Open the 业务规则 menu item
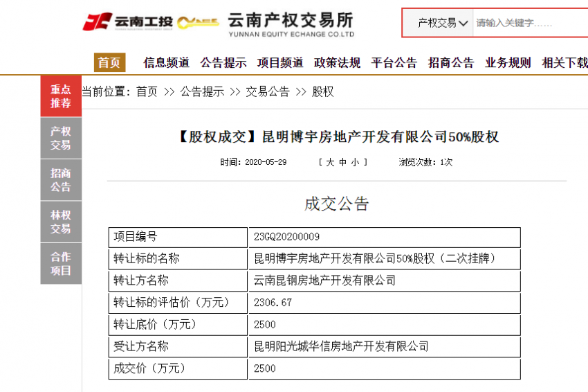The image size is (588, 392). tap(508, 63)
